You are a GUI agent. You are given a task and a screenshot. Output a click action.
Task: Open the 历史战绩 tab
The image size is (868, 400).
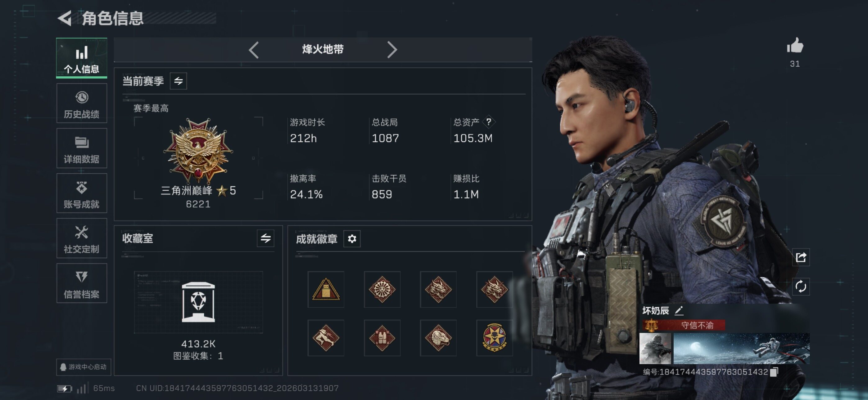[82, 103]
